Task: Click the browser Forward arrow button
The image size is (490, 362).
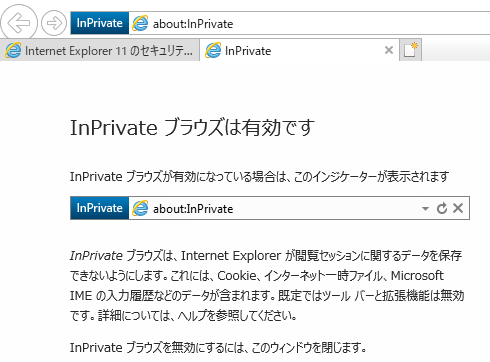Action: (x=54, y=23)
